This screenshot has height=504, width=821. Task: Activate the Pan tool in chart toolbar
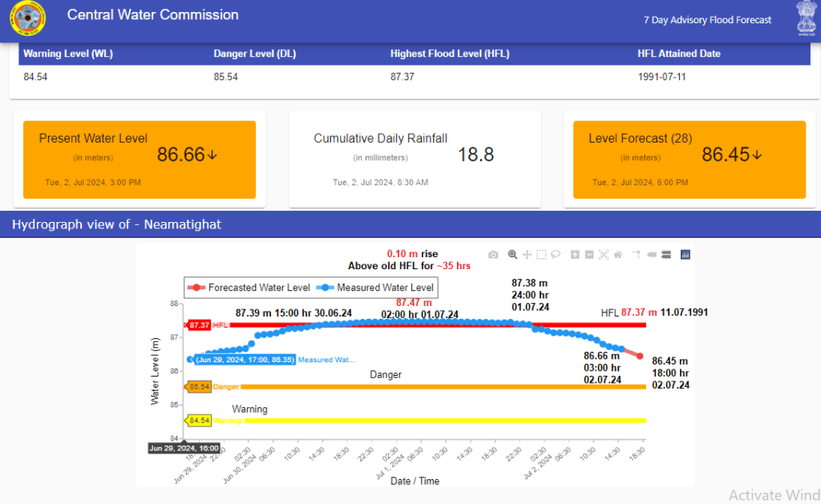(x=527, y=255)
